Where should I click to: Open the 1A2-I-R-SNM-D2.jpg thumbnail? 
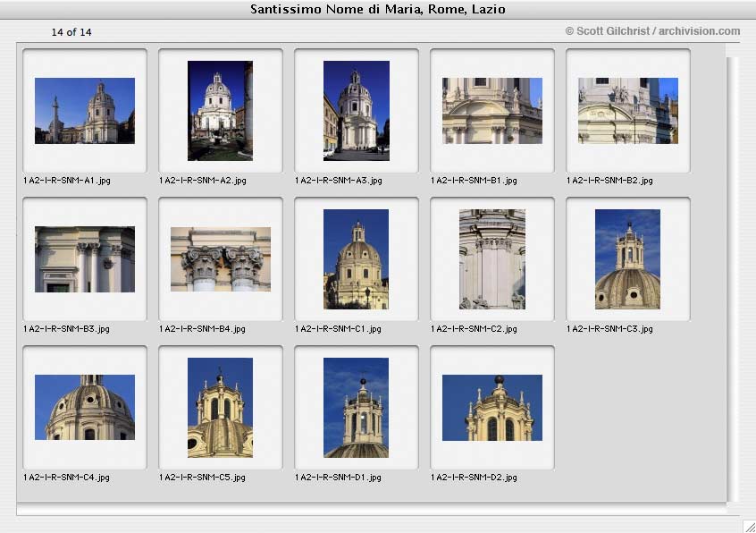(492, 408)
